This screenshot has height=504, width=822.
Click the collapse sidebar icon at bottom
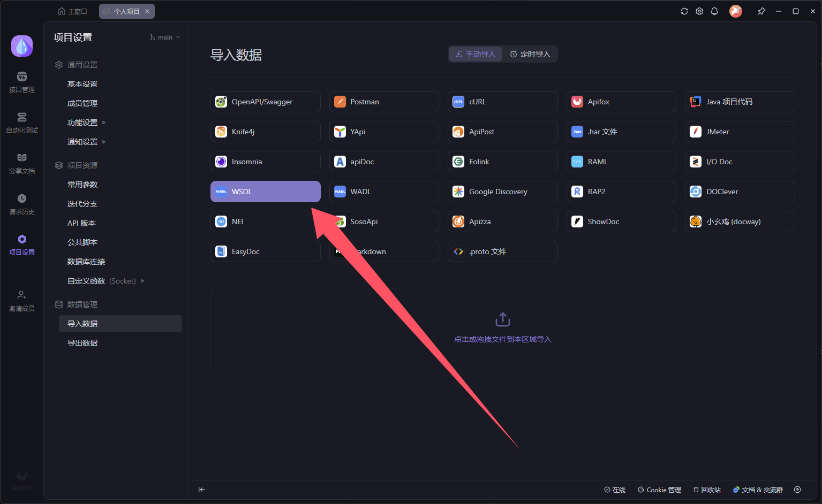pyautogui.click(x=202, y=490)
